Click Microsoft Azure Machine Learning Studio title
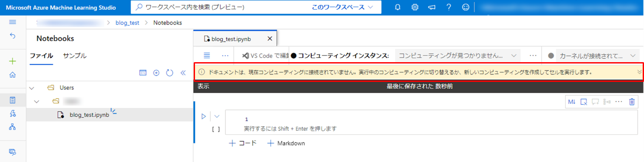Image resolution: width=644 pixels, height=162 pixels. pos(61,7)
